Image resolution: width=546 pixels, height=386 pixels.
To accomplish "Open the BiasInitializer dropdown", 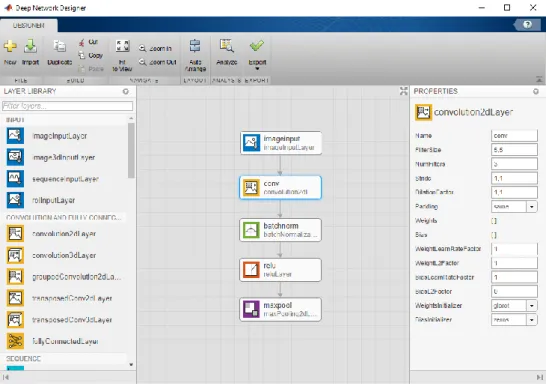I will coord(532,320).
